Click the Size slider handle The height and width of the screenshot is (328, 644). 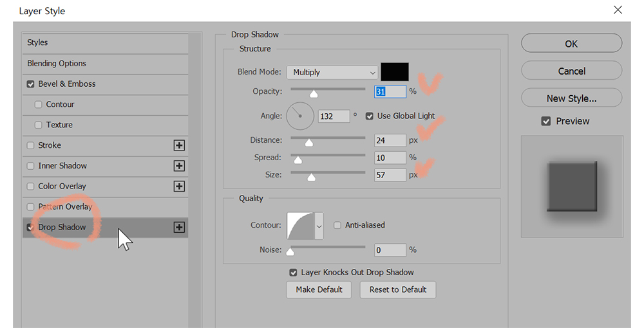(311, 177)
